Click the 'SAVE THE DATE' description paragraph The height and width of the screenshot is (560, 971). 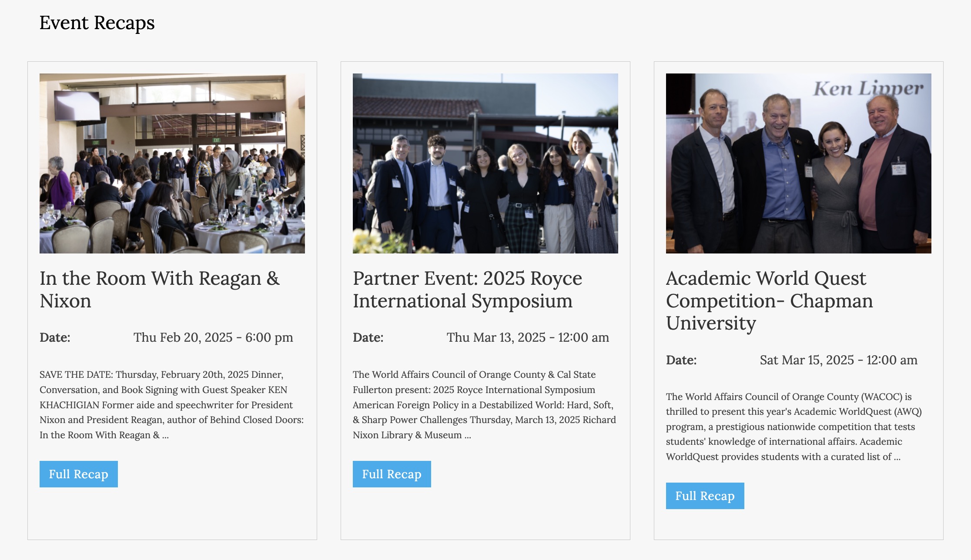(x=172, y=405)
